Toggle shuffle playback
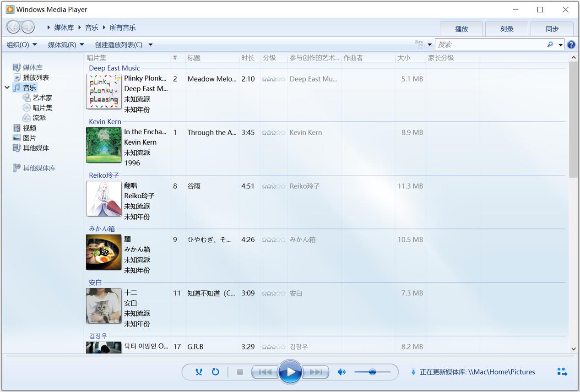580x392 pixels. pyautogui.click(x=199, y=372)
